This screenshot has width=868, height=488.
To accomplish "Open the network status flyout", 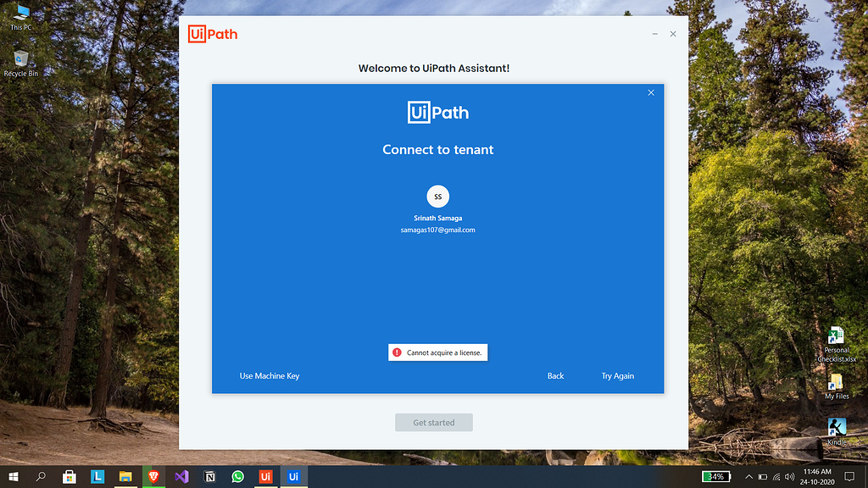I will pyautogui.click(x=776, y=477).
